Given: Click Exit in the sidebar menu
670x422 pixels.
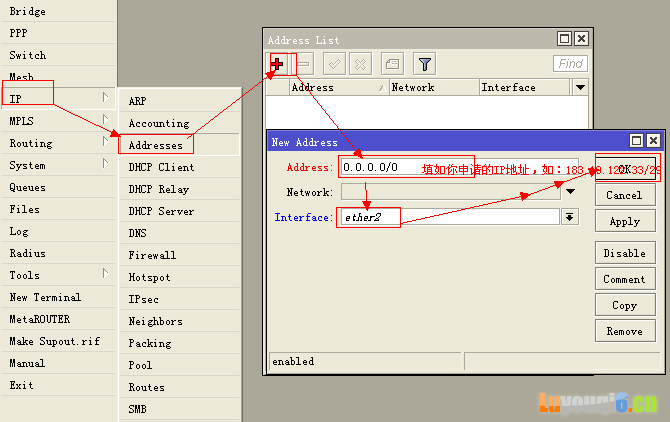Looking at the screenshot, I should click(59, 385).
